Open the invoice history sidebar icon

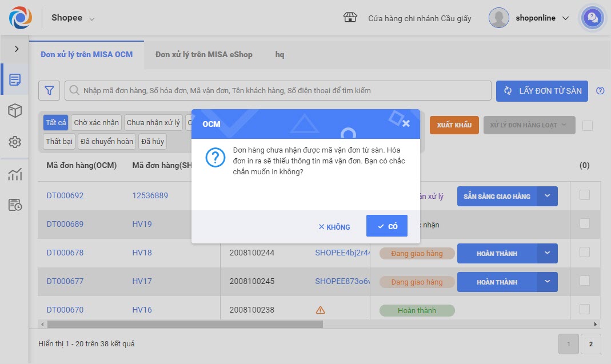[15, 205]
